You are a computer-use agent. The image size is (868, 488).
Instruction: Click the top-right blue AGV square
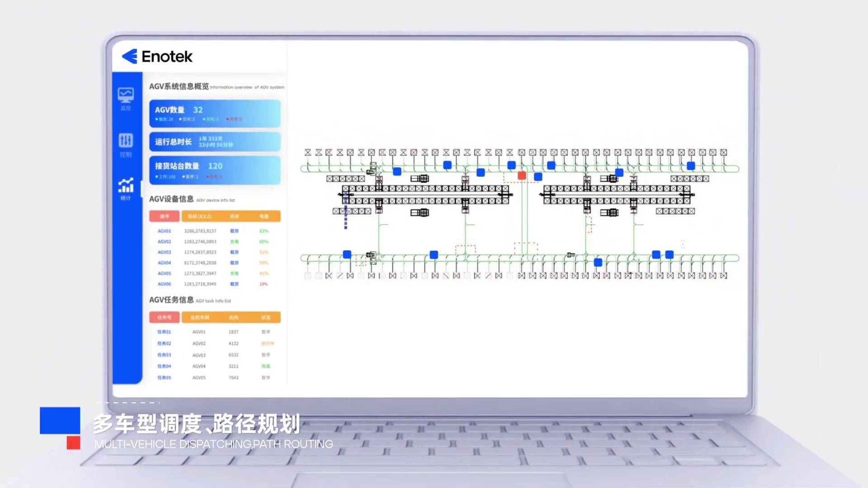pyautogui.click(x=690, y=166)
